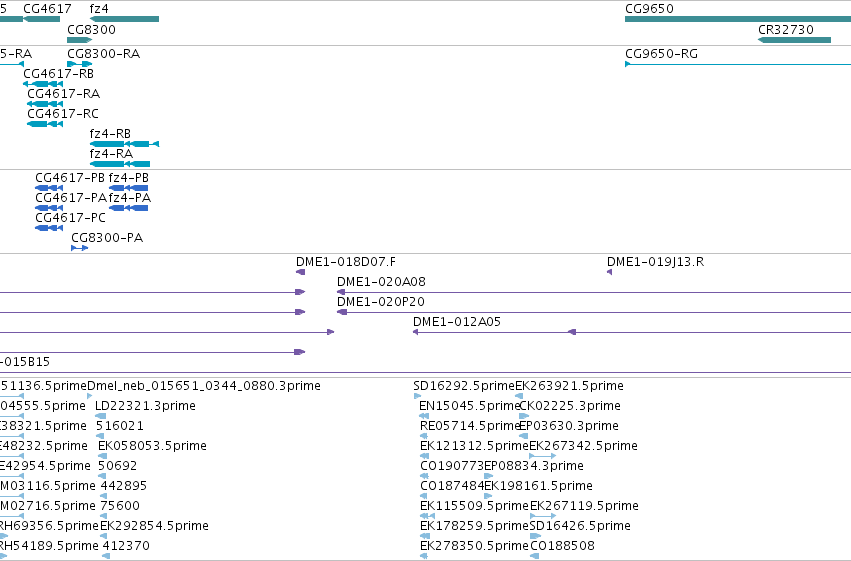Click the CG4617 gene label

click(x=47, y=9)
